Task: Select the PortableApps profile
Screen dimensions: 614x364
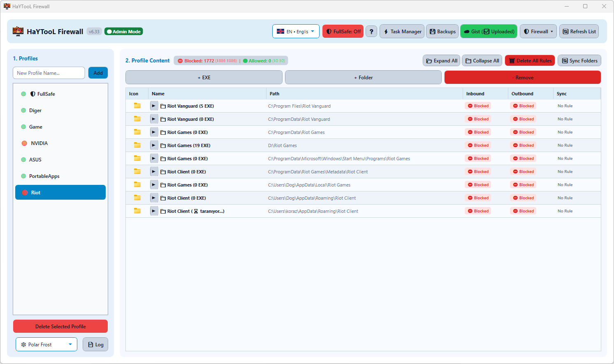Action: click(x=60, y=176)
